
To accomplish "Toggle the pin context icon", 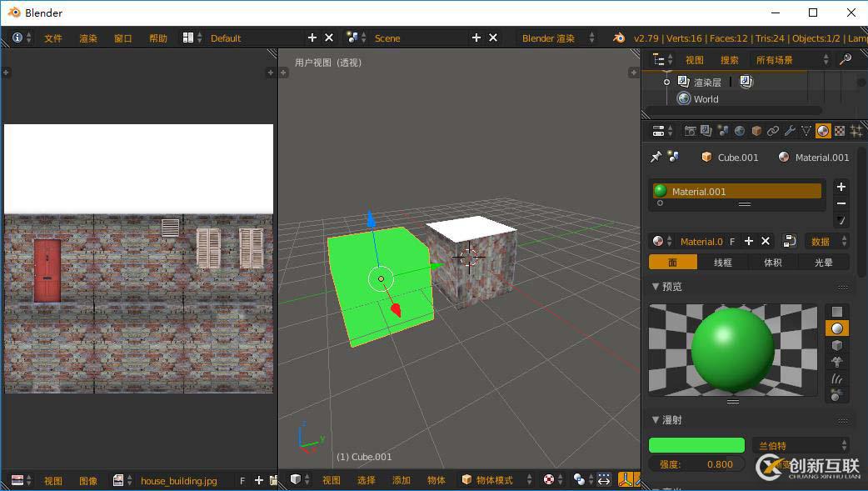I will click(656, 157).
